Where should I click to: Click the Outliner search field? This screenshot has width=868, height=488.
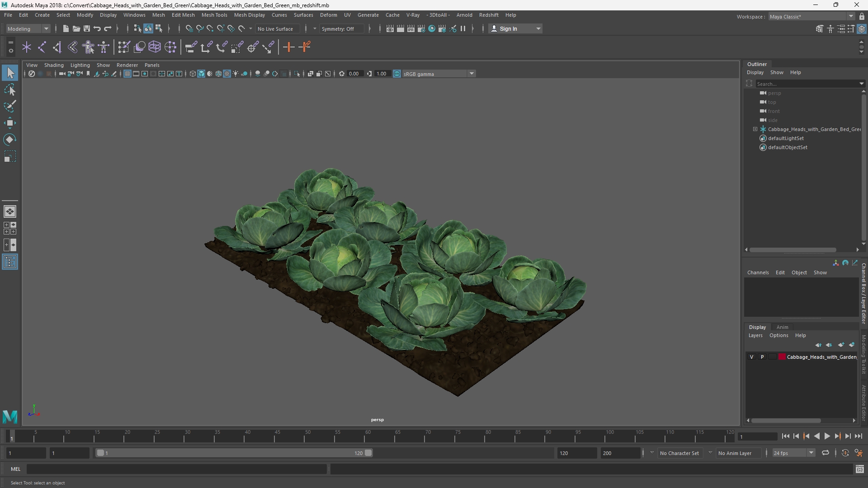click(x=807, y=84)
